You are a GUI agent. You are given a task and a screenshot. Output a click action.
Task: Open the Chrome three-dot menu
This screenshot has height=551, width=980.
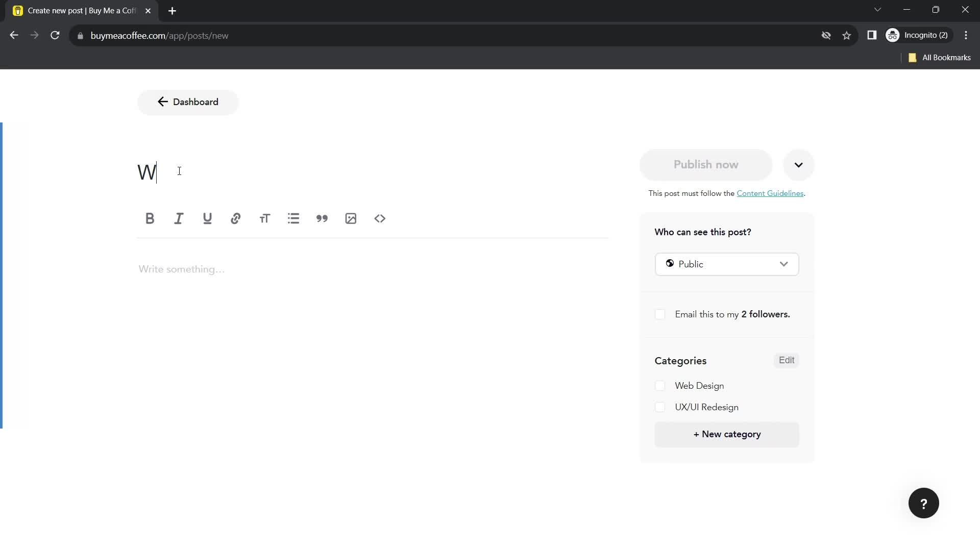tap(966, 35)
